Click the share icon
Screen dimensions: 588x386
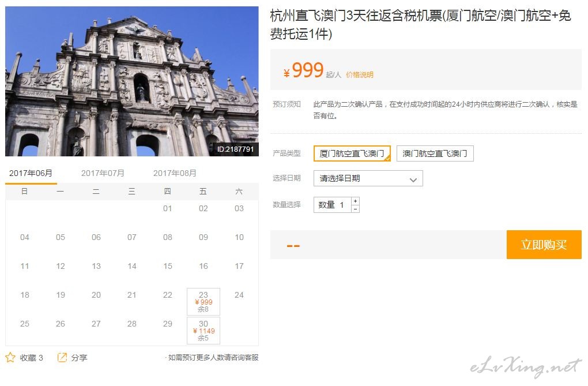tap(62, 358)
